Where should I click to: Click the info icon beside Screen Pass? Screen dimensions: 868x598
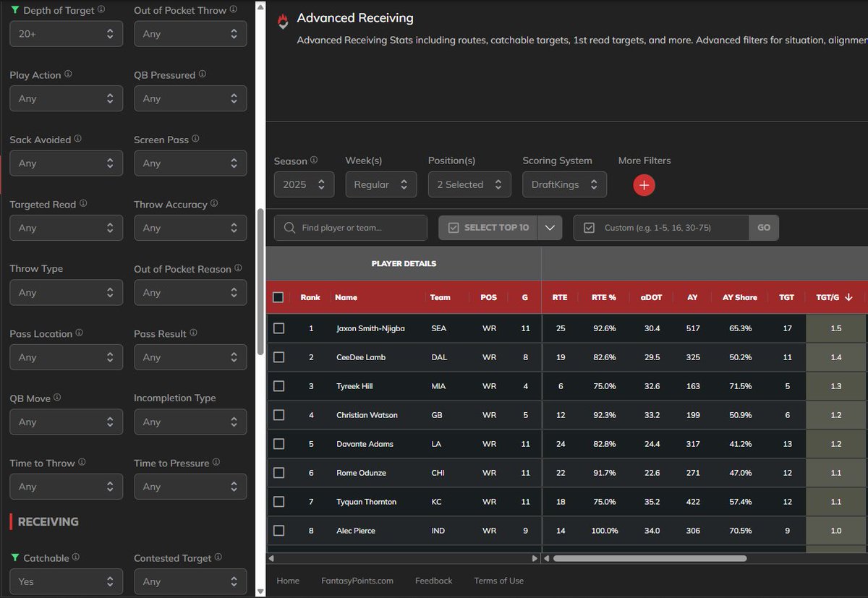click(x=195, y=139)
